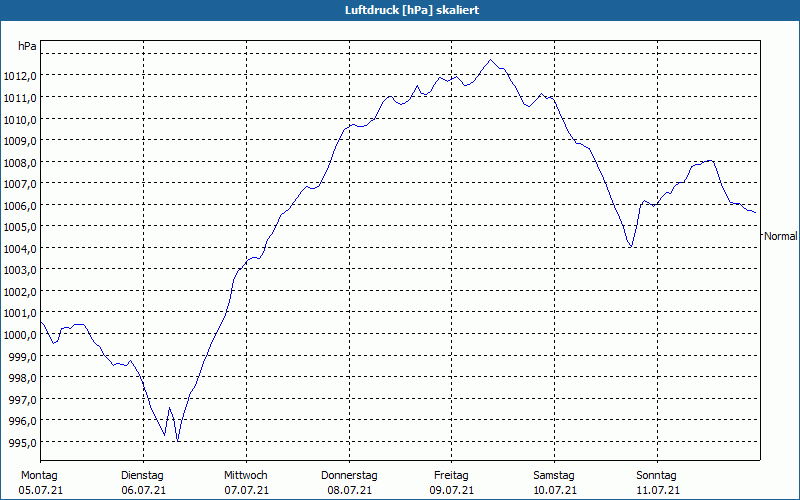Click the 1004,0 axis value
This screenshot has width=800, height=500.
pos(20,249)
